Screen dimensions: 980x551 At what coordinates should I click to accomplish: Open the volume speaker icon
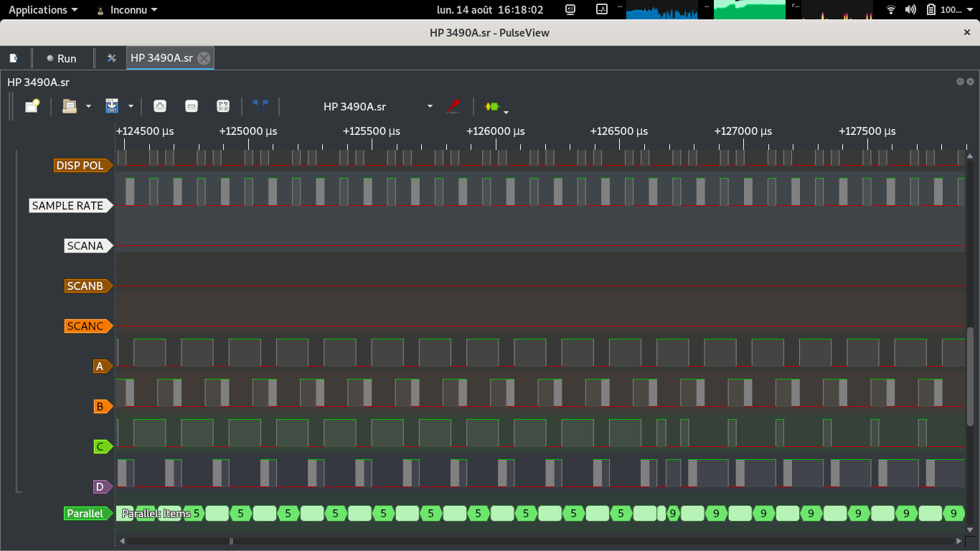tap(910, 10)
